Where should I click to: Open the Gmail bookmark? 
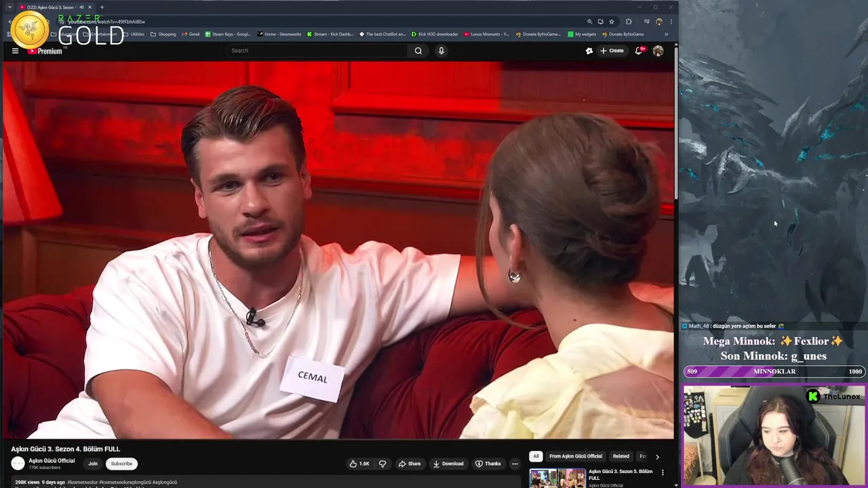[x=191, y=34]
